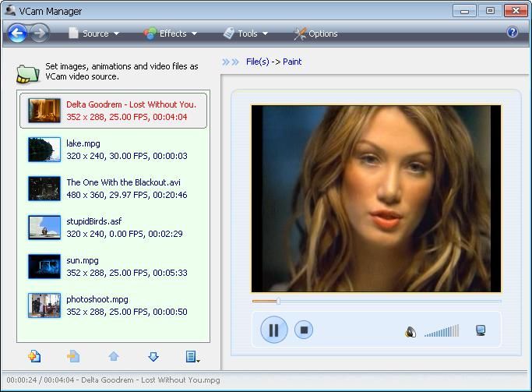Click the grayed file arrow playlist icon

73,356
